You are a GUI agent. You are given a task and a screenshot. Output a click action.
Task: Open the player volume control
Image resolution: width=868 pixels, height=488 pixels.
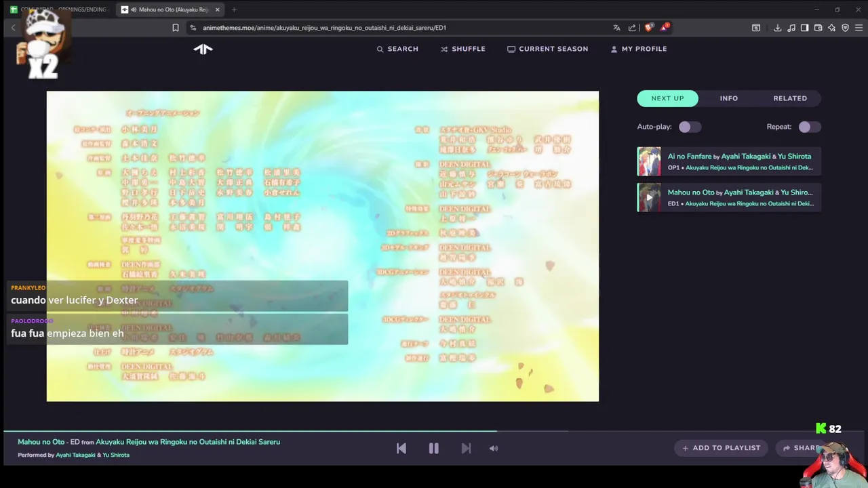pyautogui.click(x=494, y=448)
